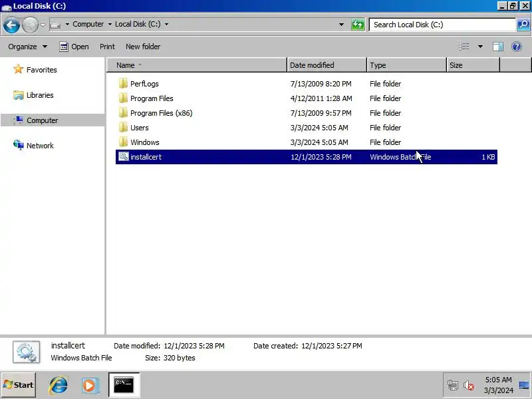Click the PerfLogs folder icon
This screenshot has width=532, height=399.
[123, 84]
